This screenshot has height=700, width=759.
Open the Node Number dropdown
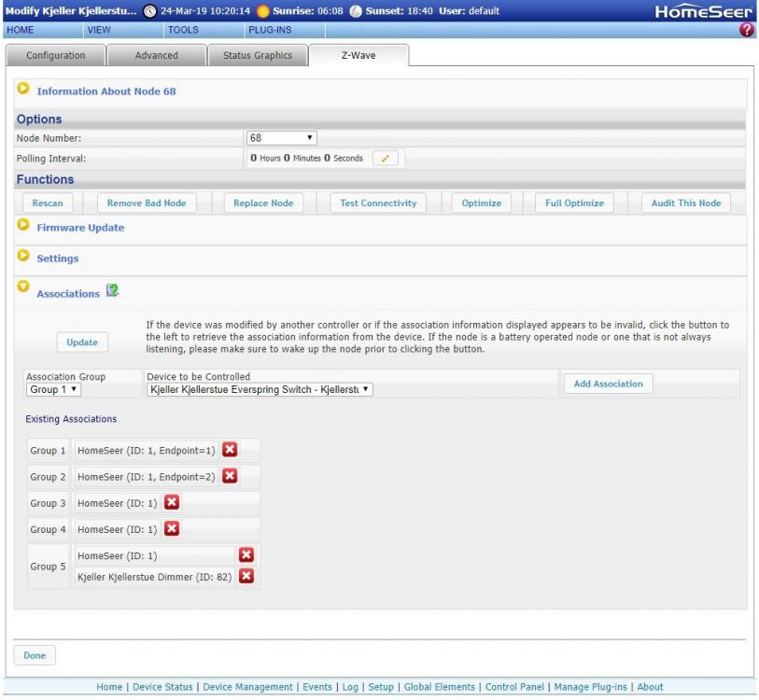point(281,138)
